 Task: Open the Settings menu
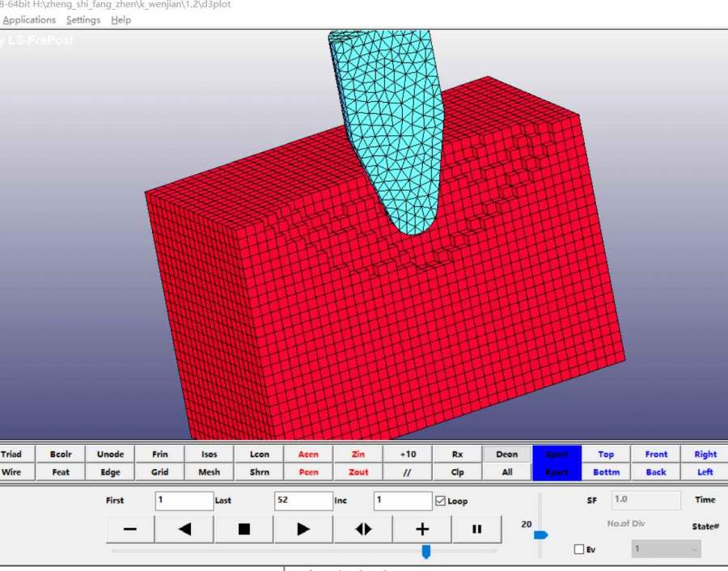coord(83,20)
